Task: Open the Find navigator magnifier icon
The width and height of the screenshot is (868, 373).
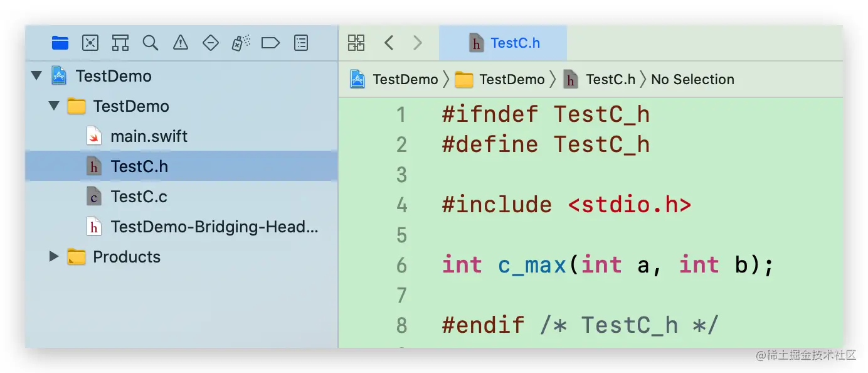Action: pos(151,43)
